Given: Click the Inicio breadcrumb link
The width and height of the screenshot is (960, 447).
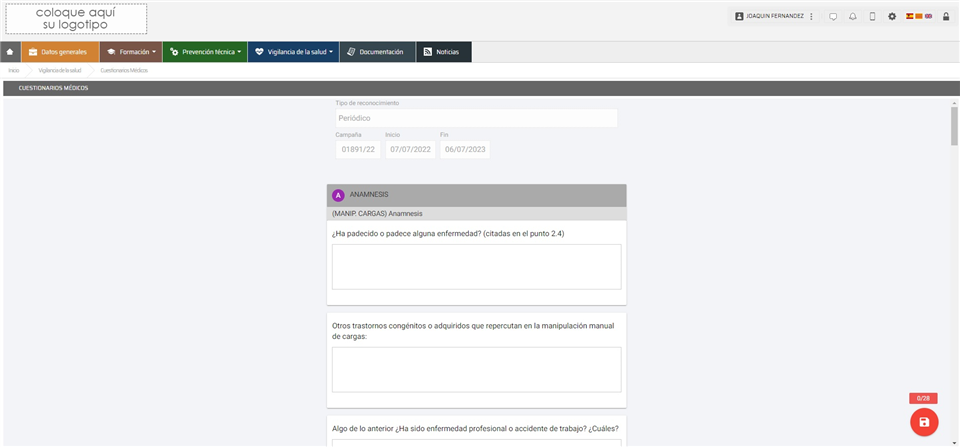Looking at the screenshot, I should pyautogui.click(x=14, y=71).
